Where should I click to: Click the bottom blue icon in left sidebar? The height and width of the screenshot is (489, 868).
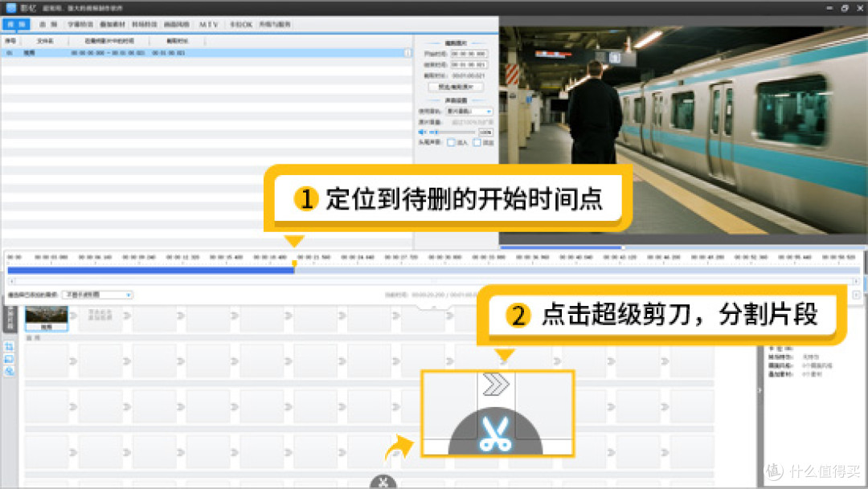point(10,371)
